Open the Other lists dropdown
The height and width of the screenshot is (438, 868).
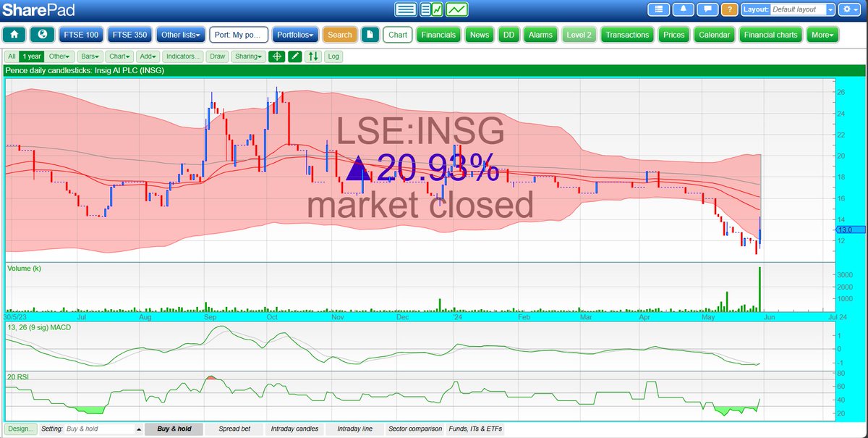(x=182, y=35)
